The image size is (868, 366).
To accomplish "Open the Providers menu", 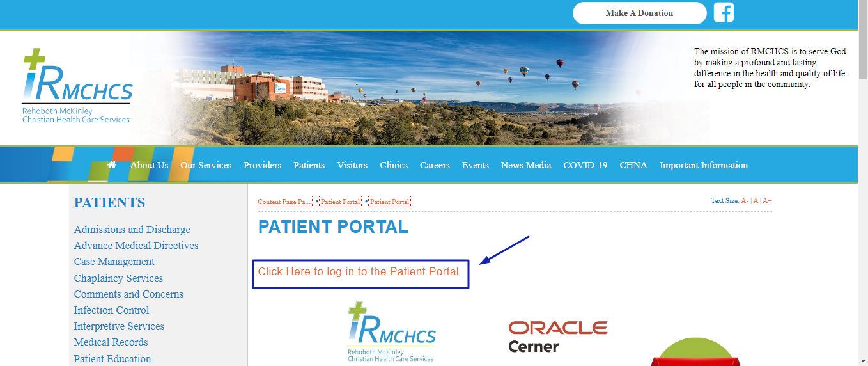I will click(x=262, y=165).
